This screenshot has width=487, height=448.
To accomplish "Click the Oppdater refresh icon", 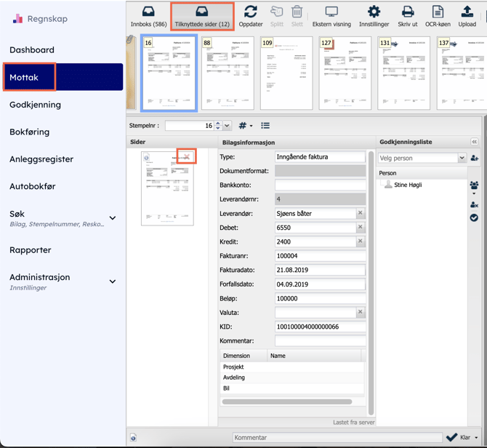I will (x=251, y=16).
